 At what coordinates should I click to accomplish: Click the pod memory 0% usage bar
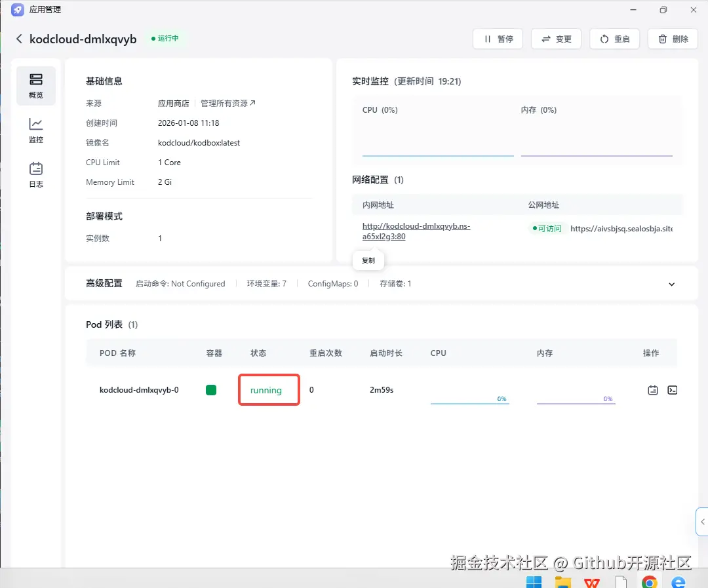(x=576, y=399)
